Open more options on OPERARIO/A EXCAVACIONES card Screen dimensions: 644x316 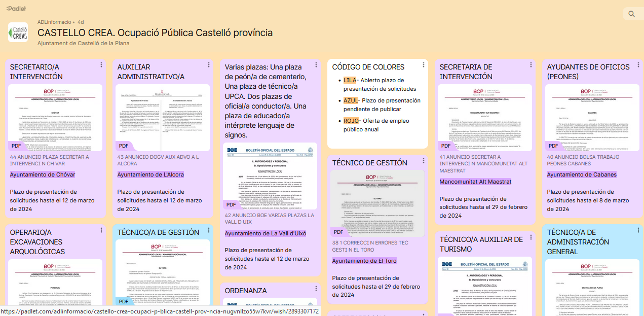[x=101, y=230]
